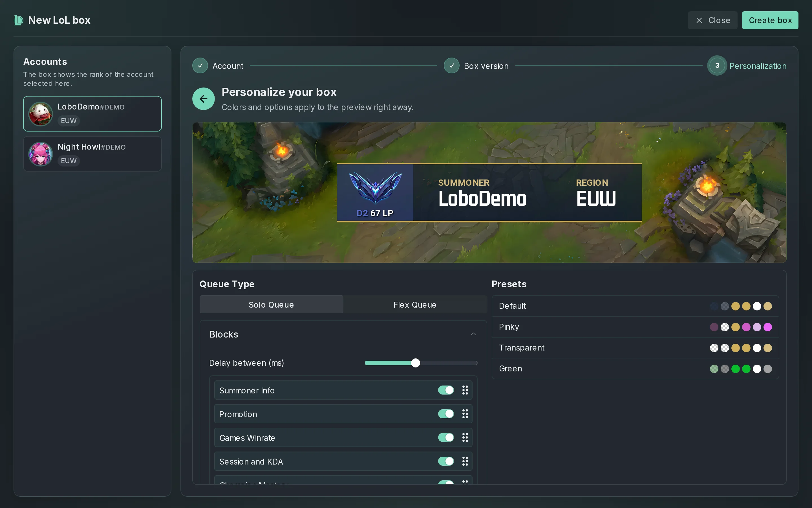
Task: Click the Box version step checkmark
Action: coord(452,65)
